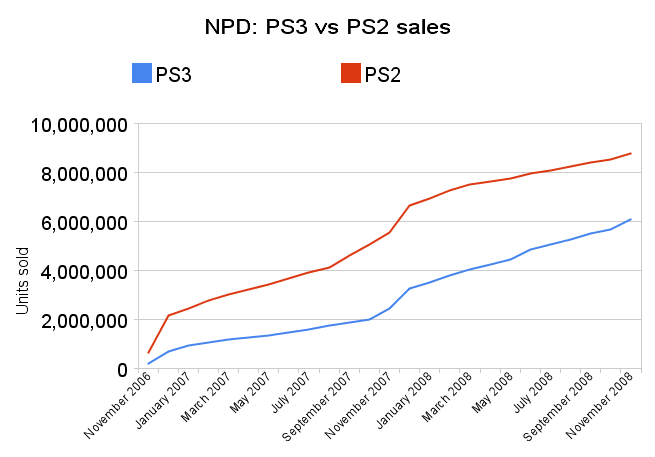The image size is (655, 457).
Task: Select the PS2 legend label
Action: 383,75
